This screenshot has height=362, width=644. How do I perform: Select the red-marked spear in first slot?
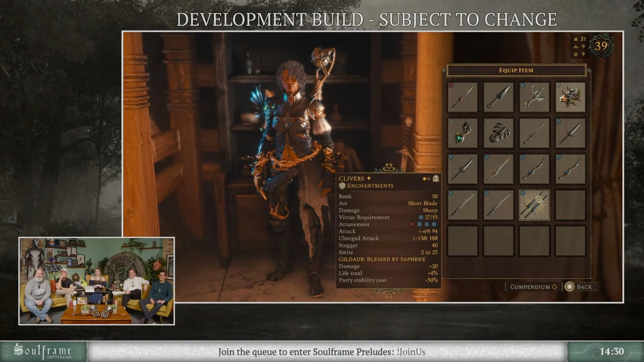coord(463,97)
